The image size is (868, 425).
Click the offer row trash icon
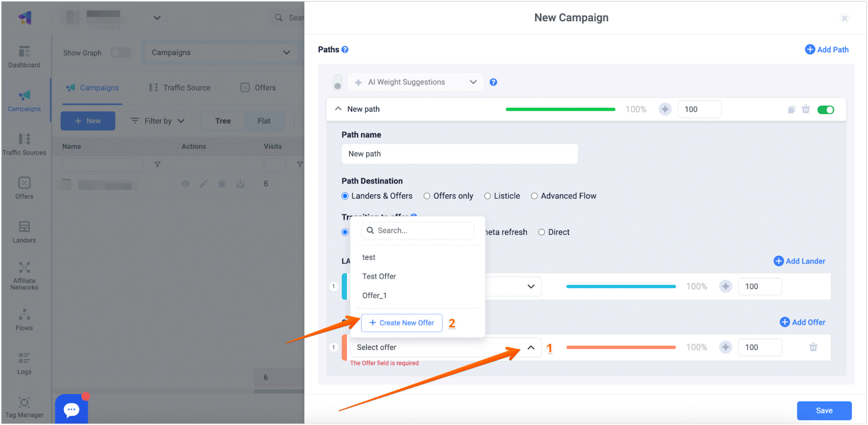pyautogui.click(x=813, y=347)
